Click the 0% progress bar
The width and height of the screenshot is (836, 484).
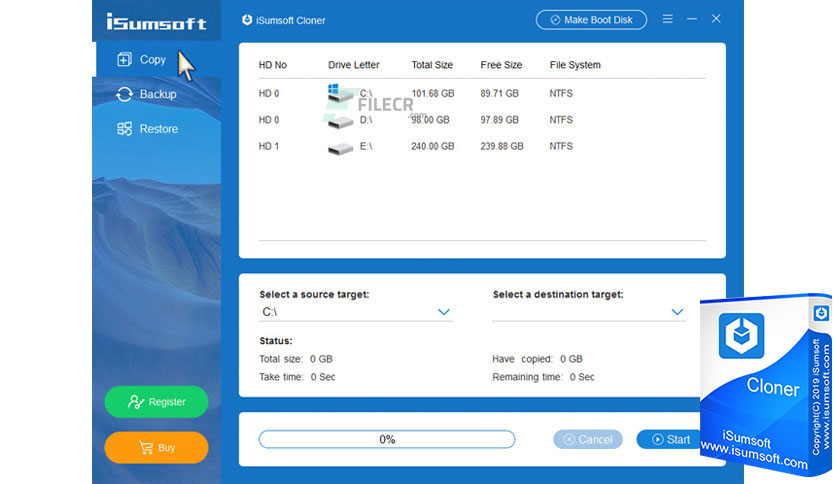[387, 439]
